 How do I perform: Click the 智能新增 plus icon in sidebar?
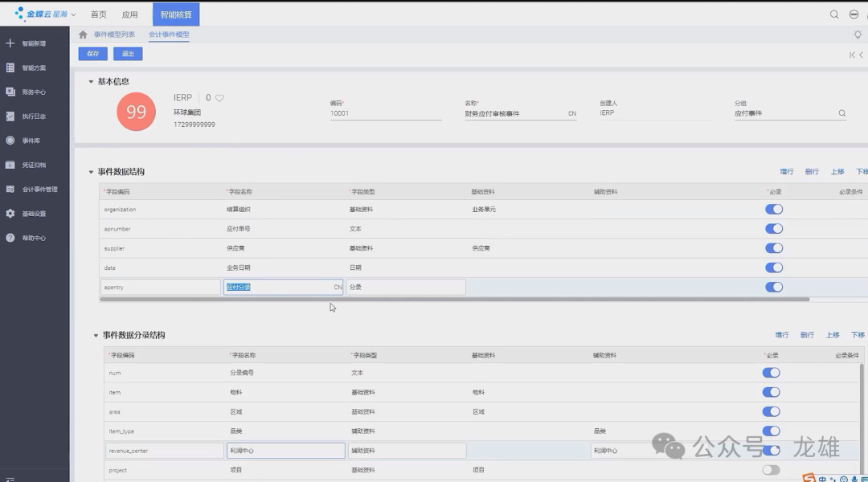10,43
